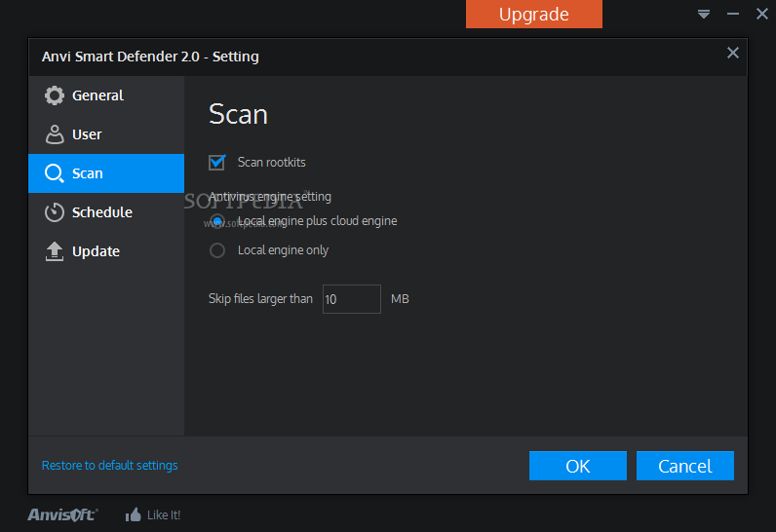Screen dimensions: 776x532
Task: Click the orange Upgrade button
Action: (534, 14)
